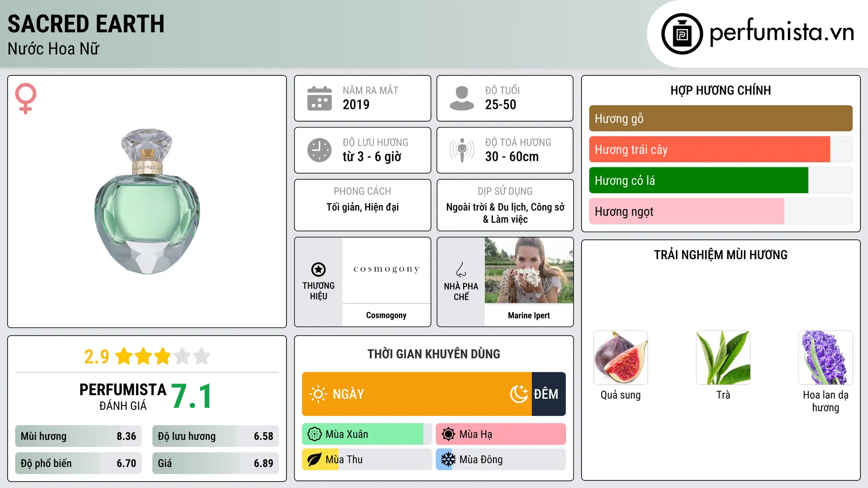Click the sun icon next to Ngày

(318, 394)
